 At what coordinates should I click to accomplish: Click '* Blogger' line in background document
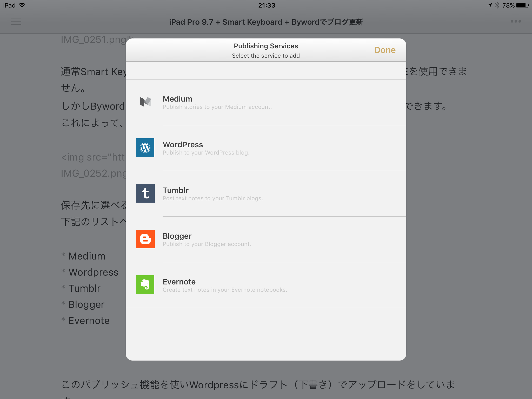[83, 304]
